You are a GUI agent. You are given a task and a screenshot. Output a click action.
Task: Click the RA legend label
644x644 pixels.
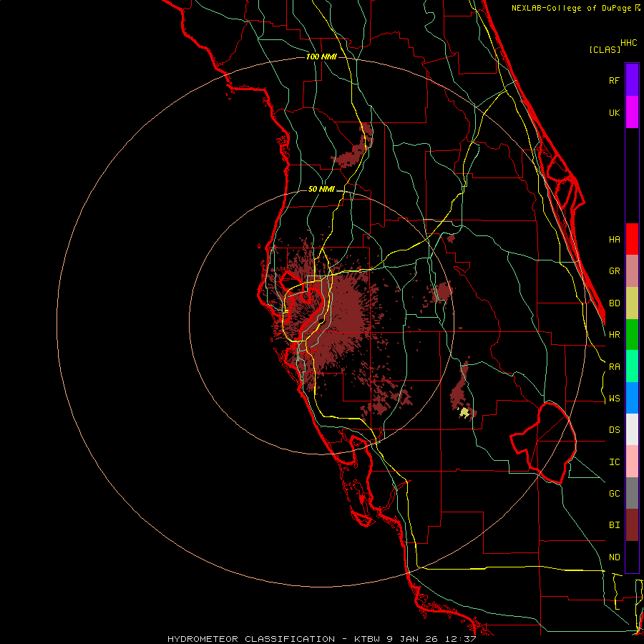click(x=614, y=367)
